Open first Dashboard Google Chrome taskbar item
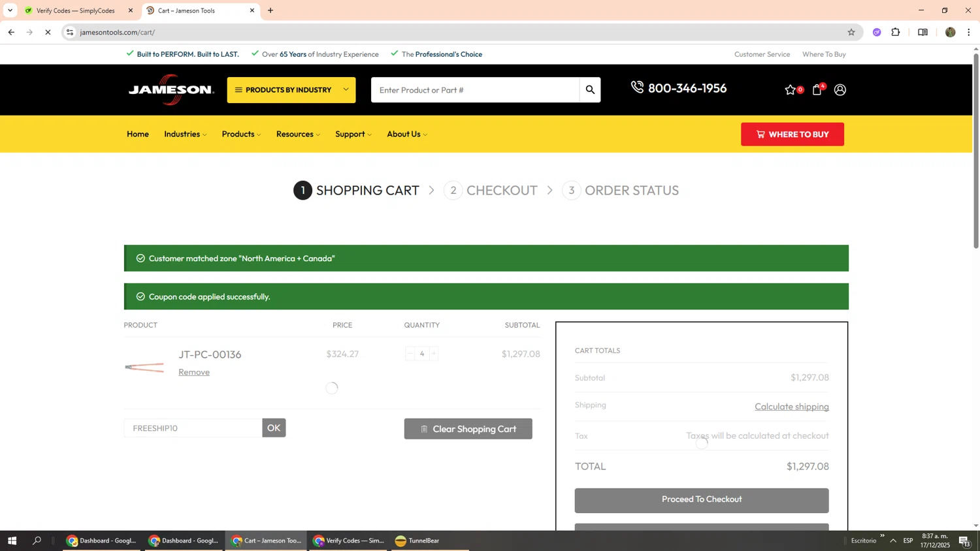The width and height of the screenshot is (980, 551). (x=102, y=541)
